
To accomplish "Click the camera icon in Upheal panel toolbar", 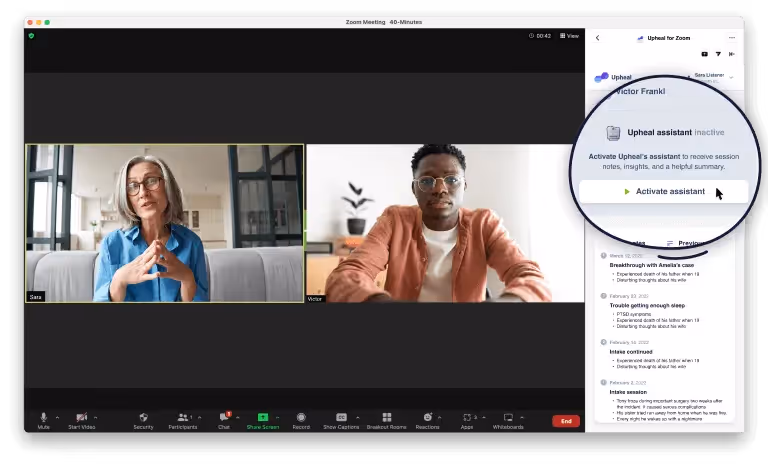I will 704,54.
